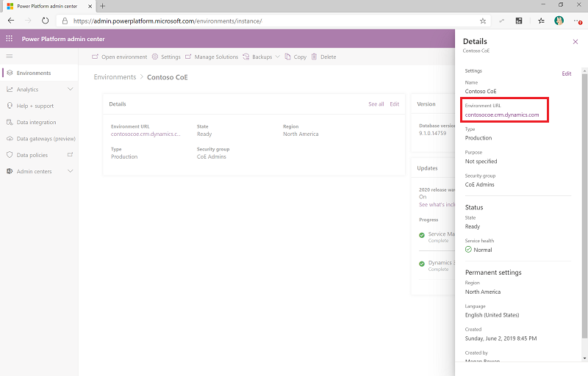Open the browser settings ellipsis menu

tap(578, 21)
